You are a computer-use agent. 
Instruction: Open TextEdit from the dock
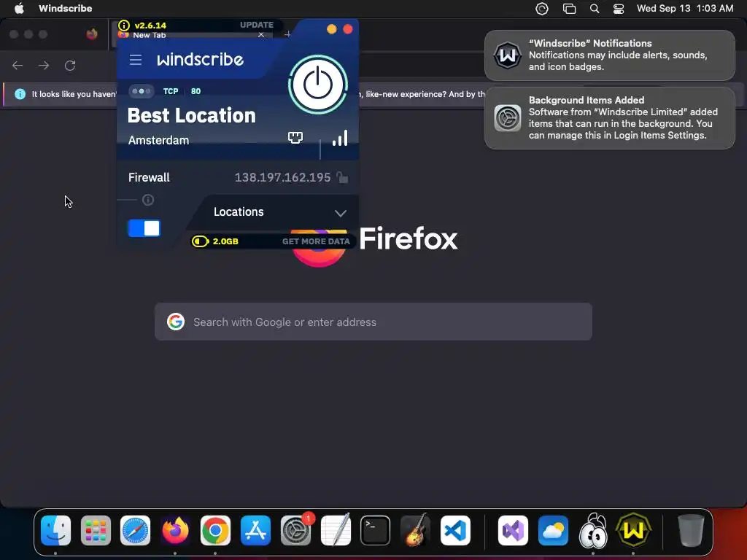pos(336,530)
